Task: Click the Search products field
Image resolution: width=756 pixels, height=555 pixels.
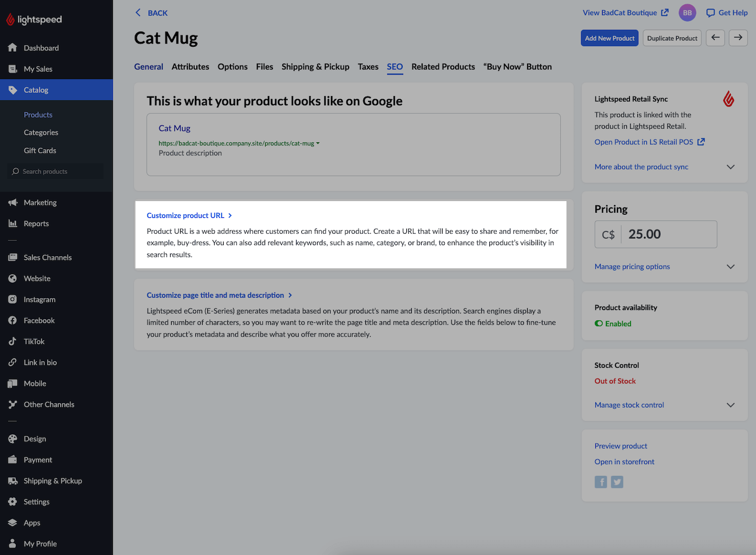Action: (57, 172)
